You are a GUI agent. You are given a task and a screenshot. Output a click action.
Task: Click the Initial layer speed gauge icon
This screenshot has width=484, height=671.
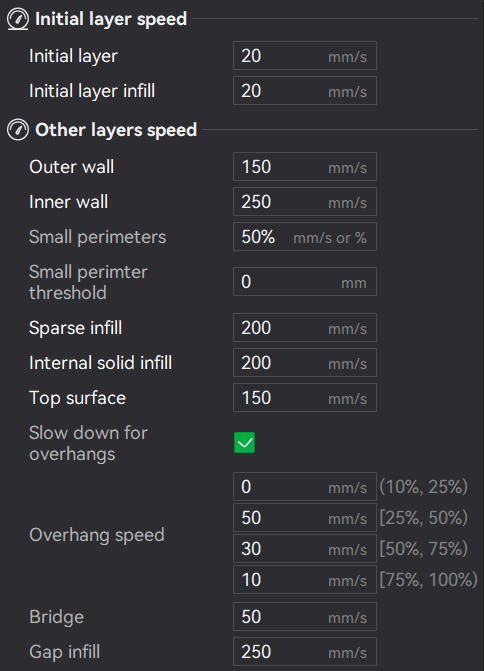click(x=18, y=19)
